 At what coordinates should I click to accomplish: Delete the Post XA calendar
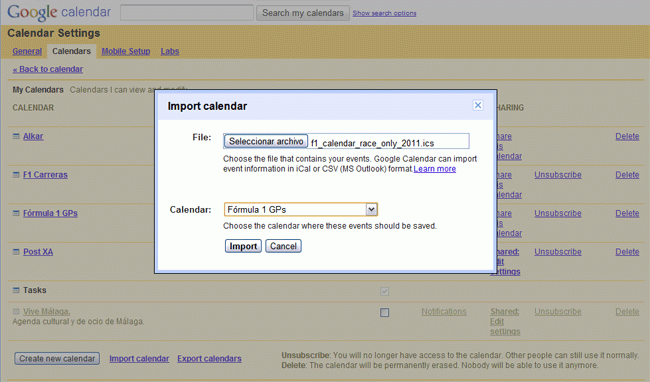point(627,252)
